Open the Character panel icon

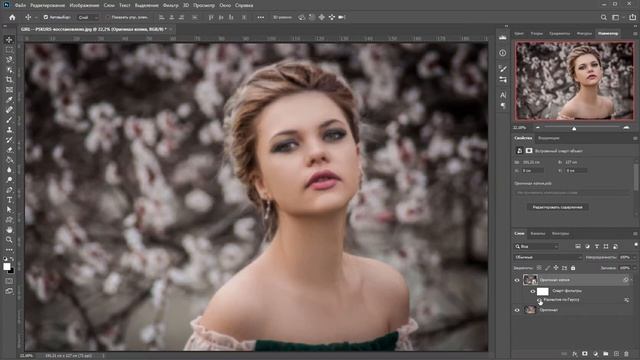[503, 95]
